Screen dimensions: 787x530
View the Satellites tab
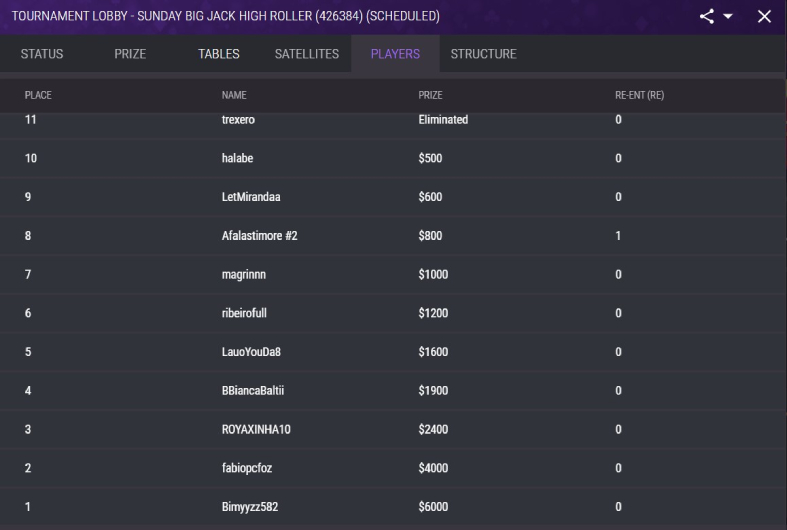[x=307, y=54]
